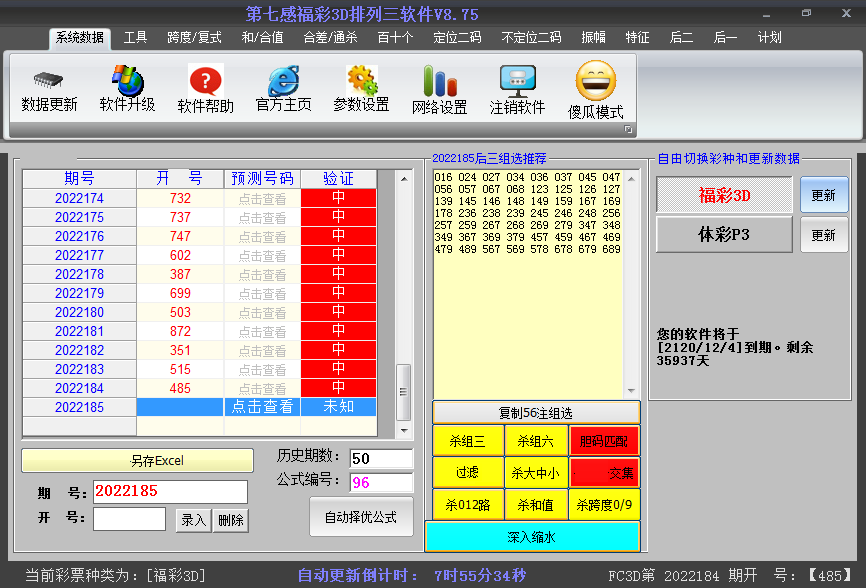Image resolution: width=866 pixels, height=588 pixels.
Task: Select the 未知 cell for 2022185
Action: click(339, 407)
